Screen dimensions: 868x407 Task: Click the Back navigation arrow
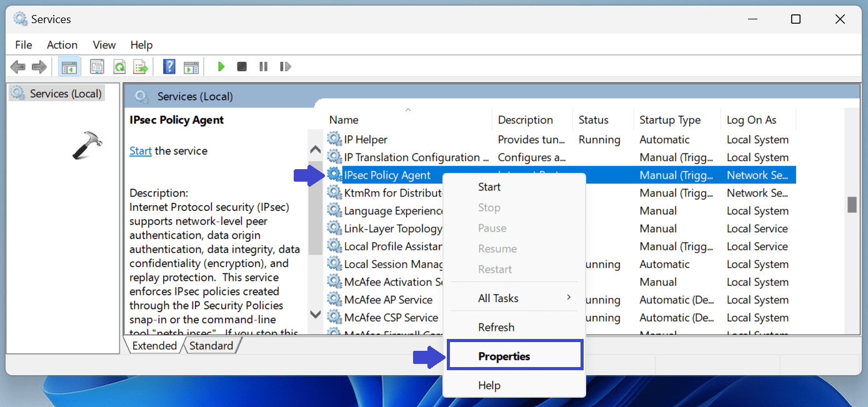17,66
